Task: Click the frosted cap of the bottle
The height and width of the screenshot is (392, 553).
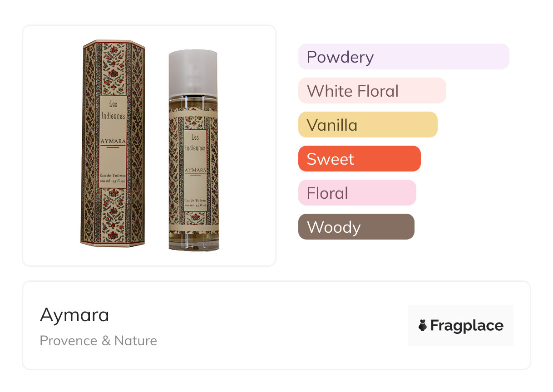Action: pos(193,73)
